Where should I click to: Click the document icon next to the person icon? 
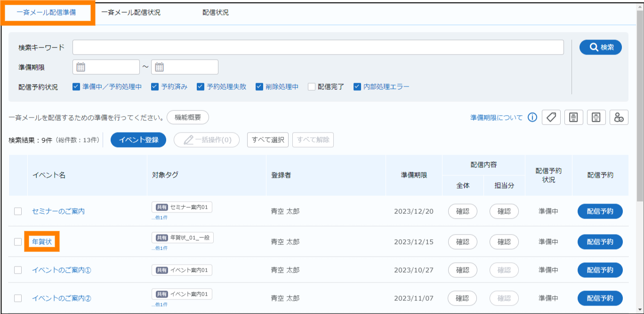point(596,118)
